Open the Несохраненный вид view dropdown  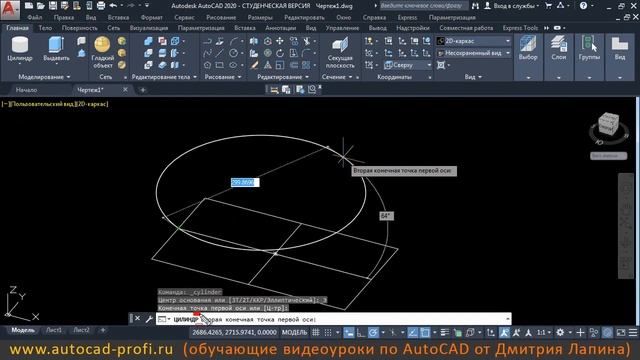473,53
